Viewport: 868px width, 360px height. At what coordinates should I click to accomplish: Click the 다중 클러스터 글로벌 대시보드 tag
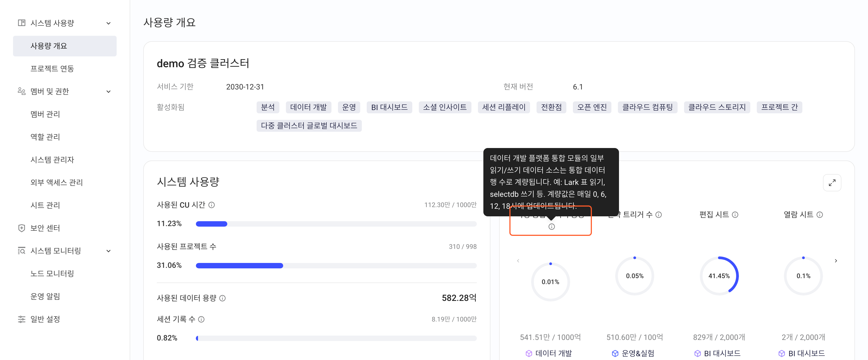click(x=309, y=126)
